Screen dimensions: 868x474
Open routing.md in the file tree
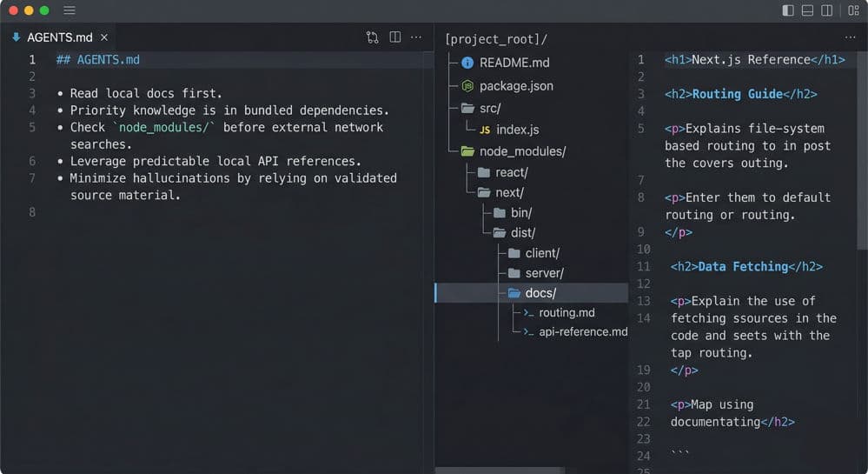(x=567, y=313)
